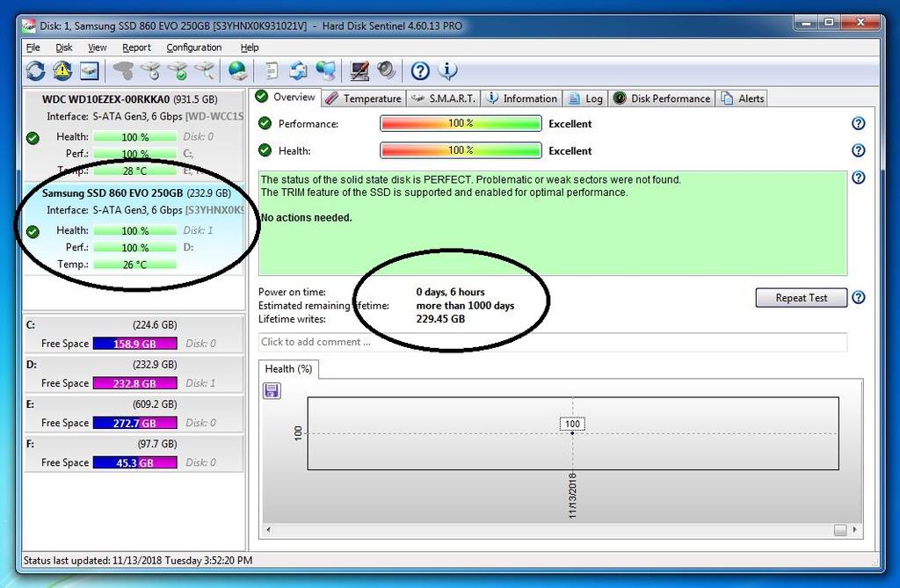Open Help with the toolbar question mark

coord(420,70)
